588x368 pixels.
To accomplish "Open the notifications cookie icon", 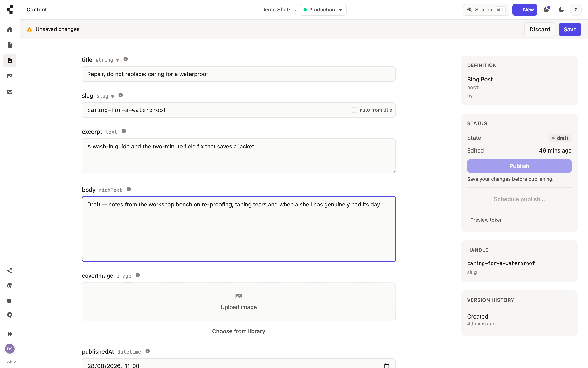I will pos(547,10).
